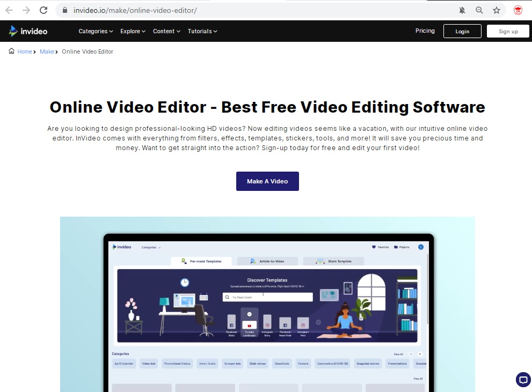
Task: Expand the Categories dropdown in the navbar
Action: pyautogui.click(x=95, y=31)
